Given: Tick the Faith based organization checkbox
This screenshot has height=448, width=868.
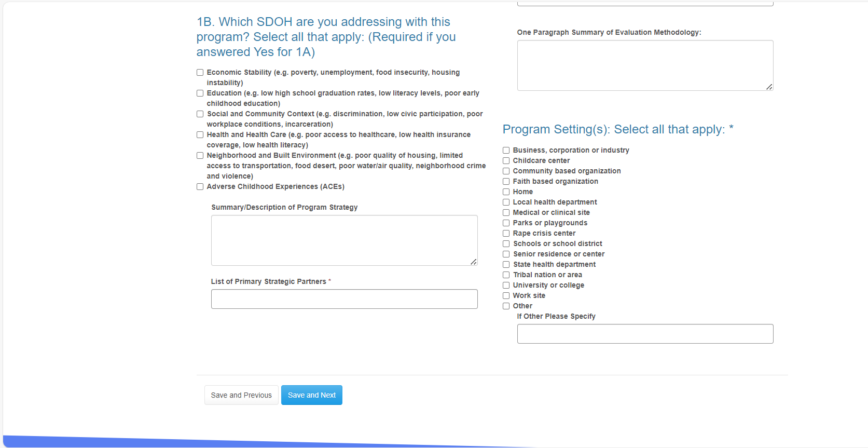Looking at the screenshot, I should [x=506, y=182].
